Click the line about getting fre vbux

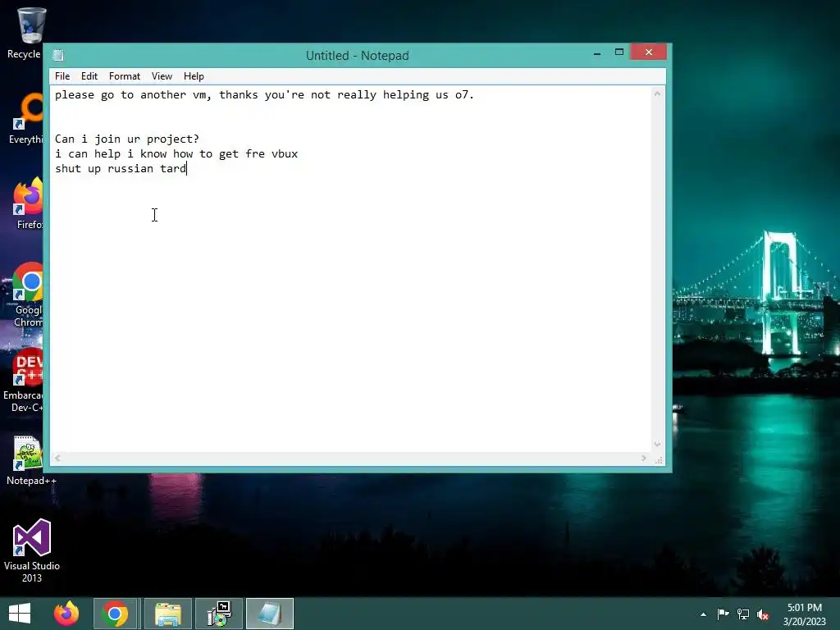(x=176, y=154)
